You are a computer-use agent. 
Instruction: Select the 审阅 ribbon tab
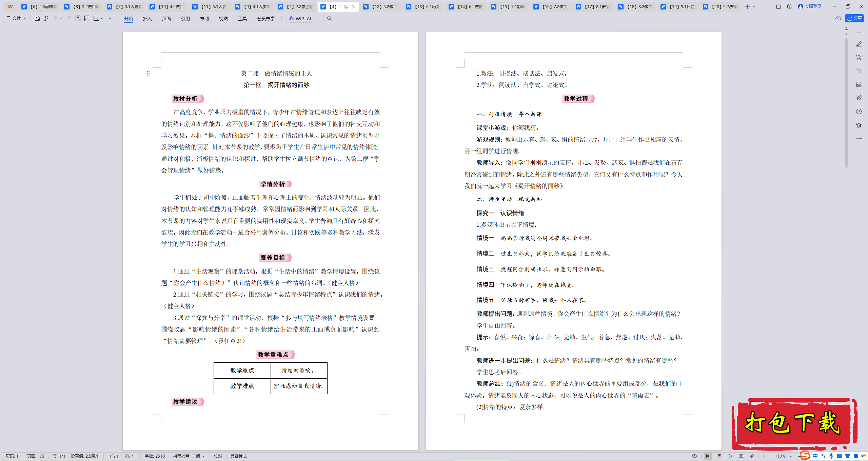(204, 19)
